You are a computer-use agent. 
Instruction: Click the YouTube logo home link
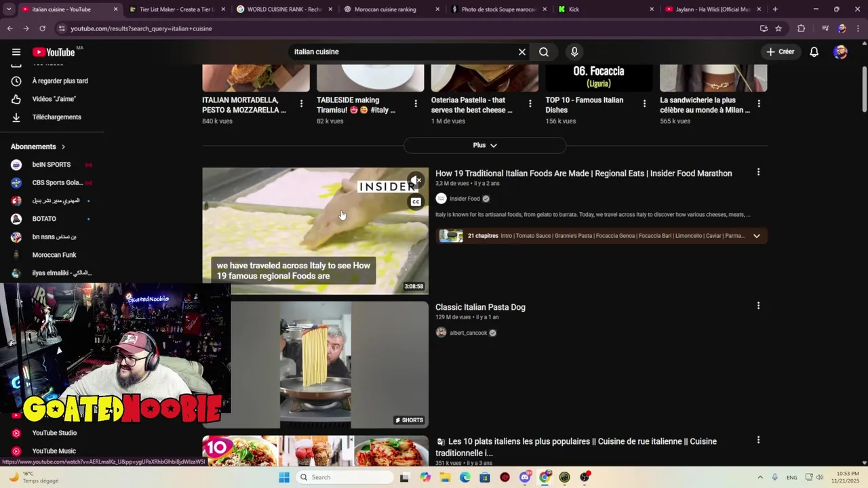(54, 52)
